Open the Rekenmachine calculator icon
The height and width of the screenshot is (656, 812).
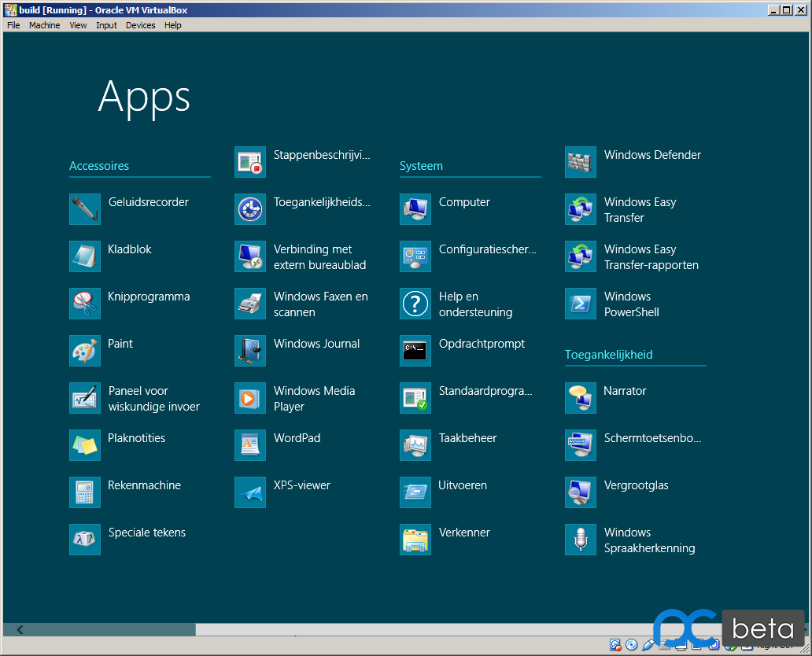pos(85,492)
